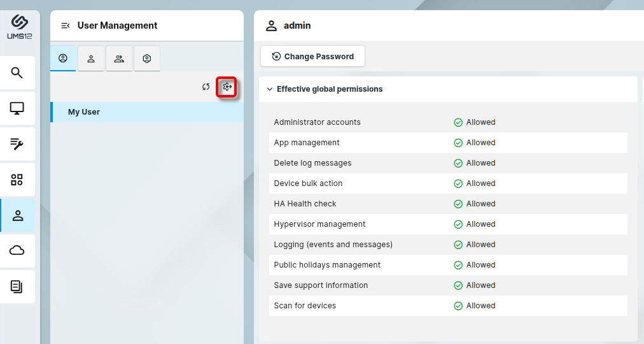Switch to the shield roles tab

(x=147, y=59)
